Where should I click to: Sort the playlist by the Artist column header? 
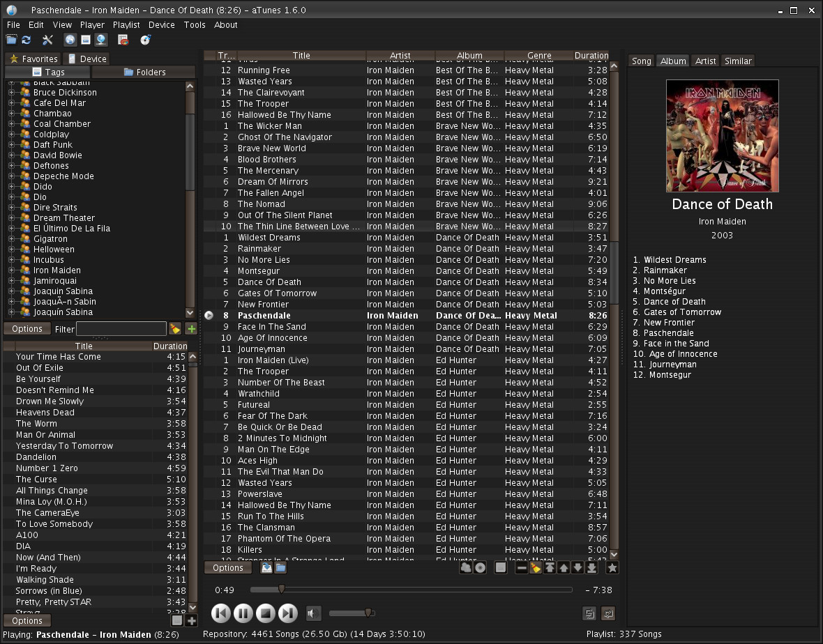pos(400,56)
